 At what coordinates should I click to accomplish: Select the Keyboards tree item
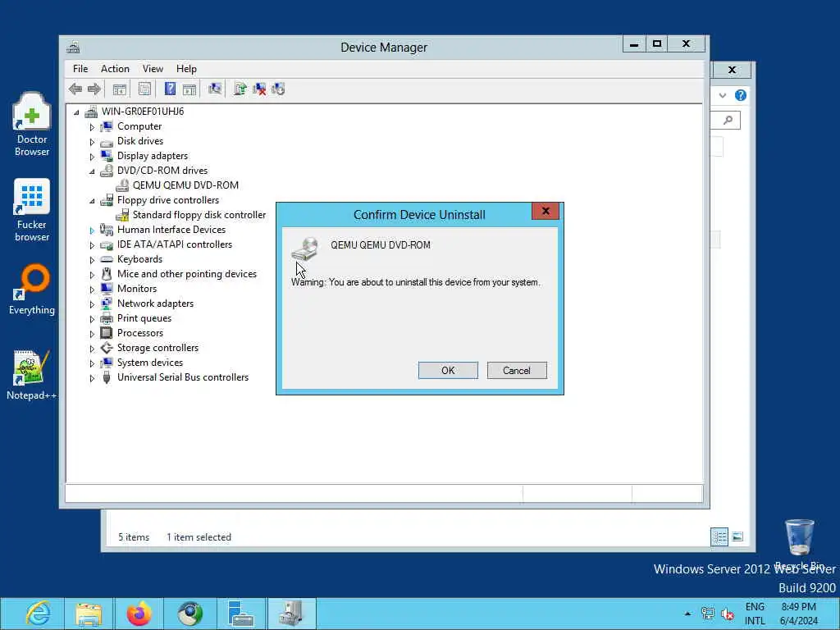click(139, 259)
